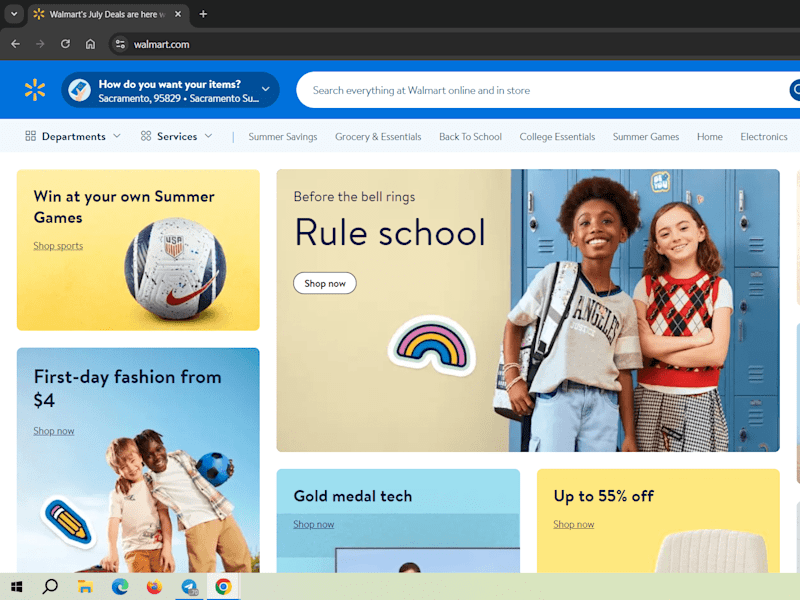The image size is (800, 600).
Task: Click Shop now under Up to 55% off
Action: pos(574,524)
